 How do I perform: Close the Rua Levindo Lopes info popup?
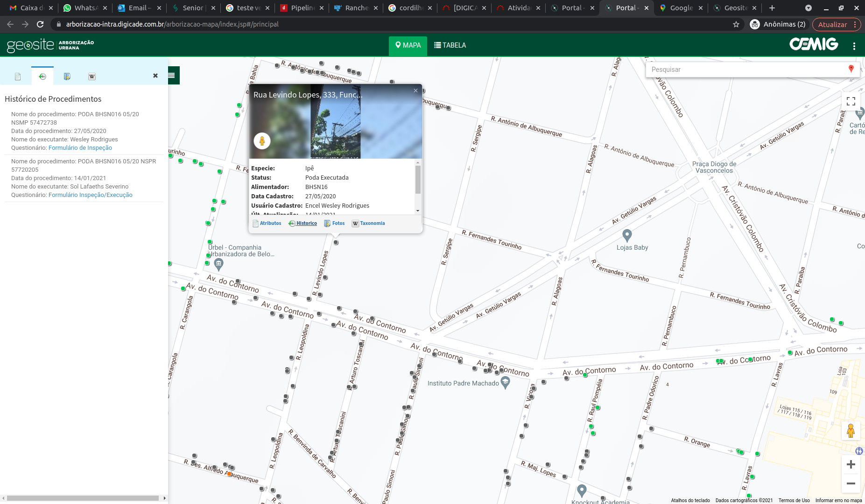tap(415, 91)
